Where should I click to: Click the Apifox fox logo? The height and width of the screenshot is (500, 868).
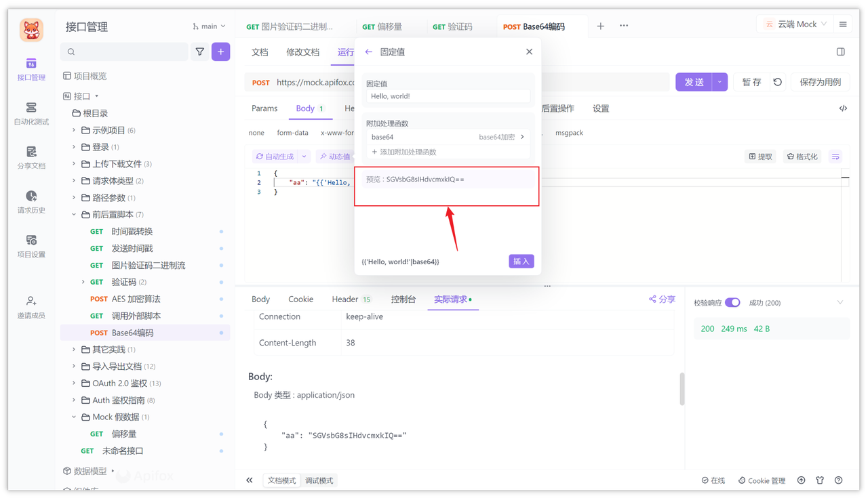pyautogui.click(x=31, y=30)
